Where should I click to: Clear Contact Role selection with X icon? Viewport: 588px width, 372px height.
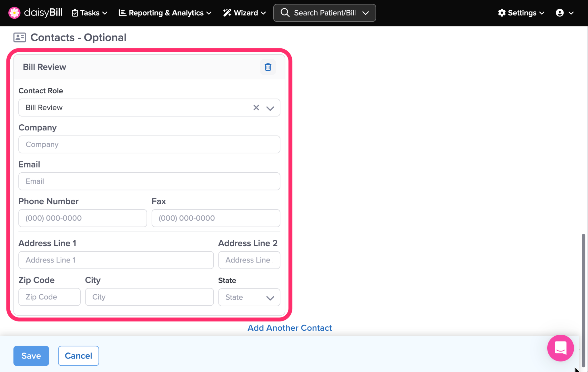point(256,107)
